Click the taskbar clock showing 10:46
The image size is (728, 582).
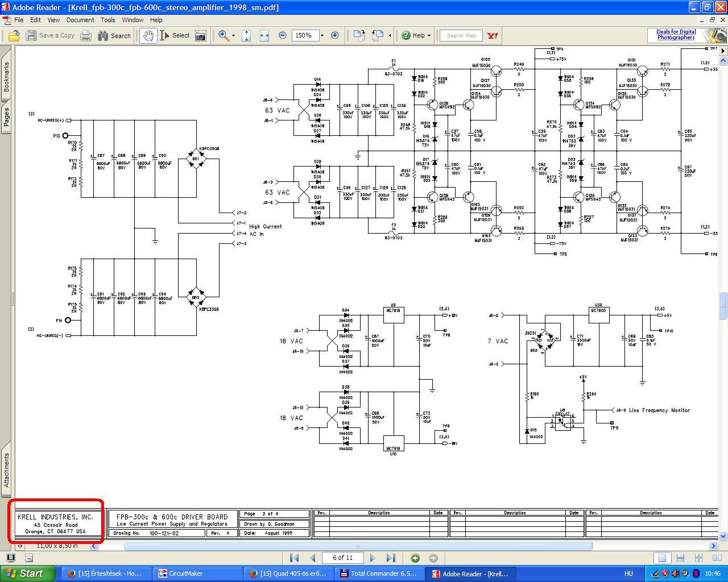[x=713, y=573]
